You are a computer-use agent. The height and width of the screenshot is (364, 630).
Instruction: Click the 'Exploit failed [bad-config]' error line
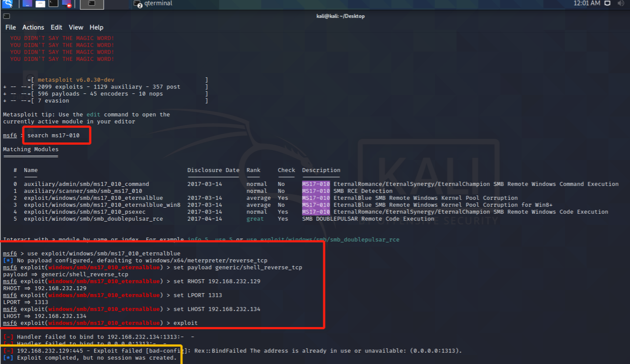click(x=233, y=351)
